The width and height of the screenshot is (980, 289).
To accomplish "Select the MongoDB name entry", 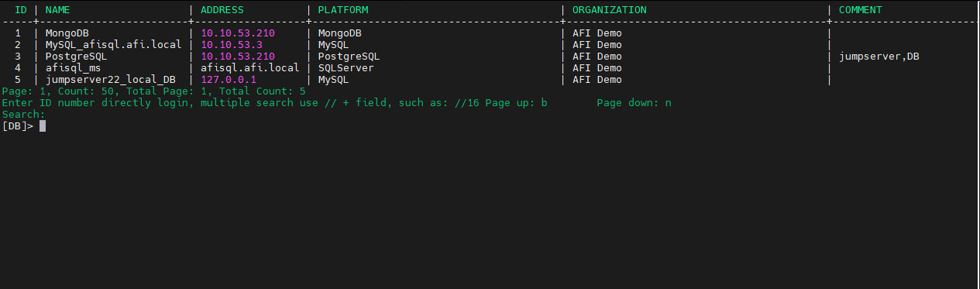I will coord(67,33).
